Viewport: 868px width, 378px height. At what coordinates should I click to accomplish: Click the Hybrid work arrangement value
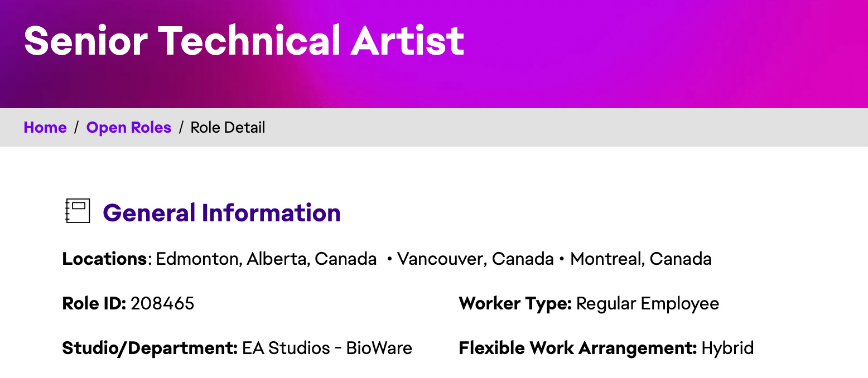click(727, 348)
